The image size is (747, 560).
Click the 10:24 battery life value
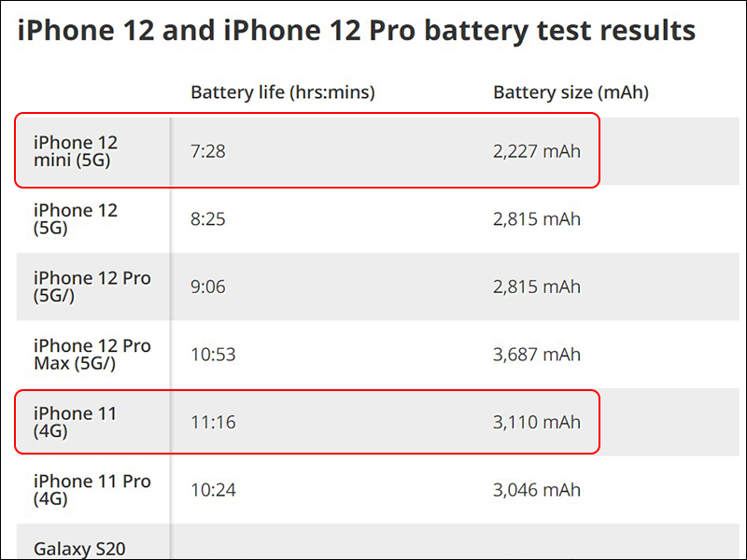point(213,490)
